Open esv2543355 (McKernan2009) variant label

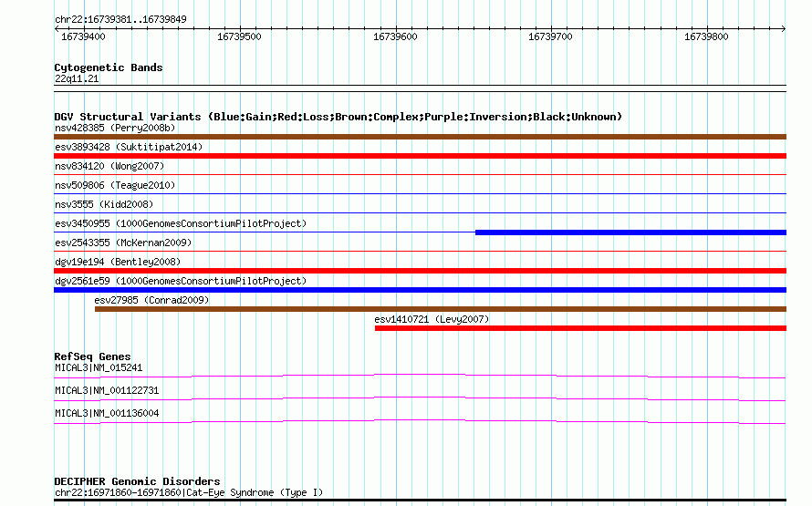(x=123, y=243)
